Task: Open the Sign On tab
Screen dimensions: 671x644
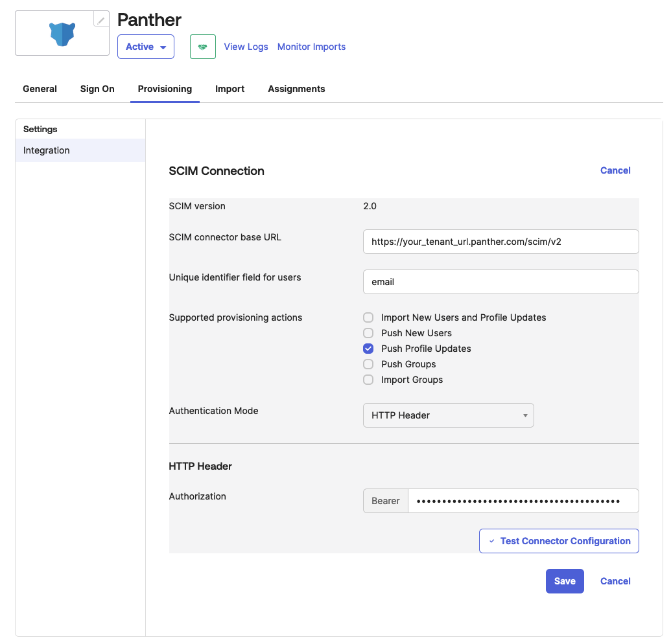Action: tap(97, 89)
